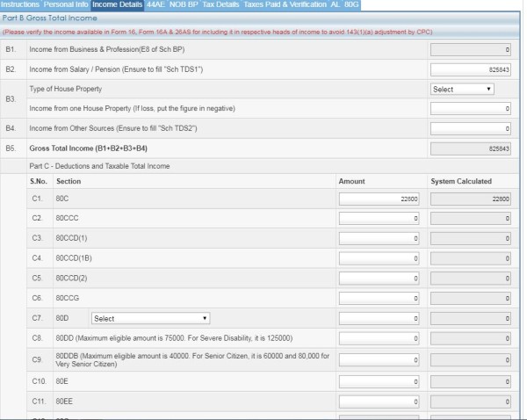Open the 80D Select dropdown
This screenshot has height=420, width=527.
click(x=150, y=318)
